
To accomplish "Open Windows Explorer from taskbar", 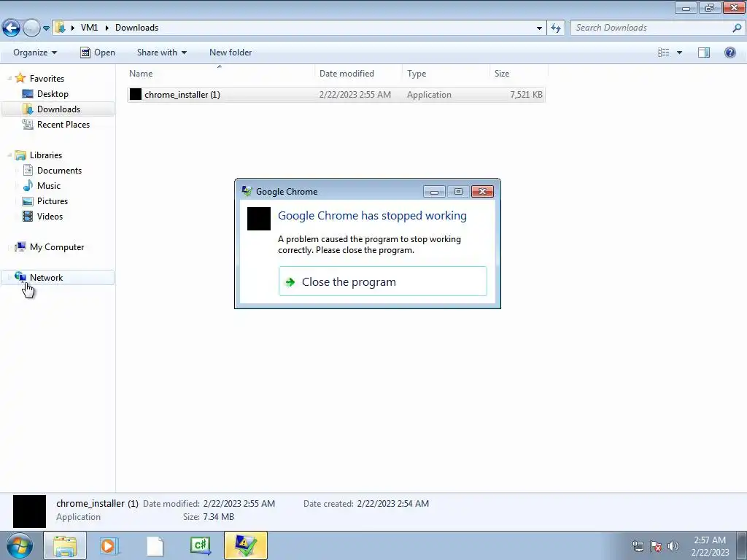I will pyautogui.click(x=65, y=545).
